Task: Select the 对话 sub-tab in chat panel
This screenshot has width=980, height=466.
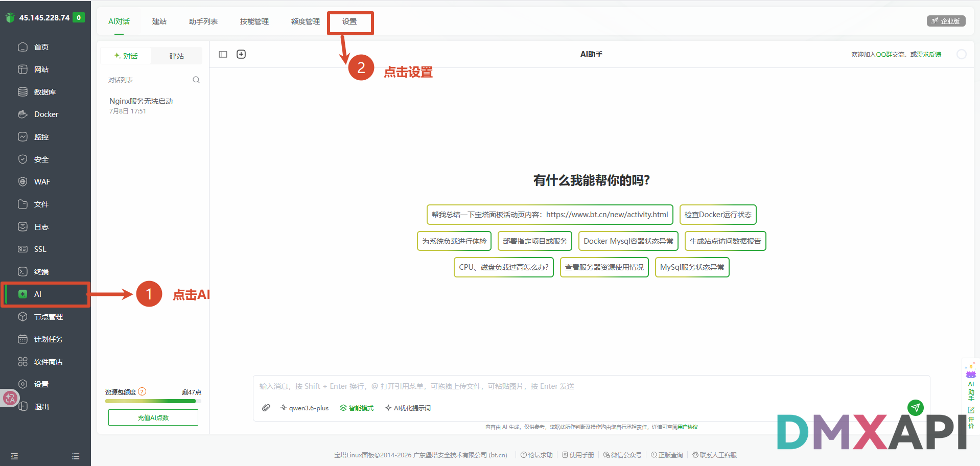Action: click(126, 56)
